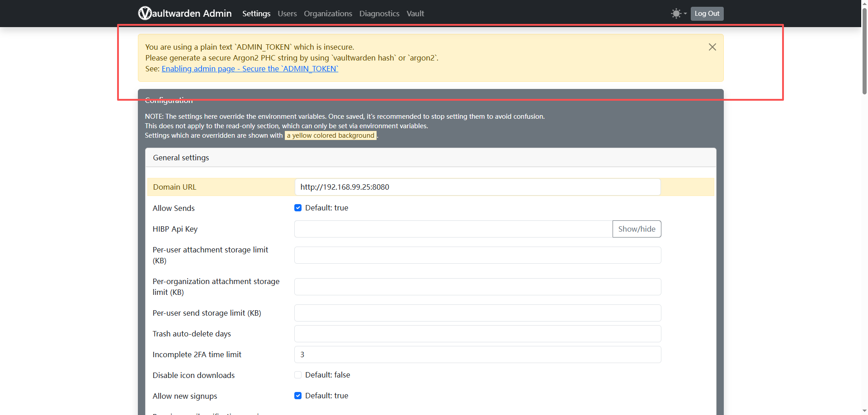Enable the Disable icon downloads checkbox
The width and height of the screenshot is (868, 415).
tap(298, 375)
